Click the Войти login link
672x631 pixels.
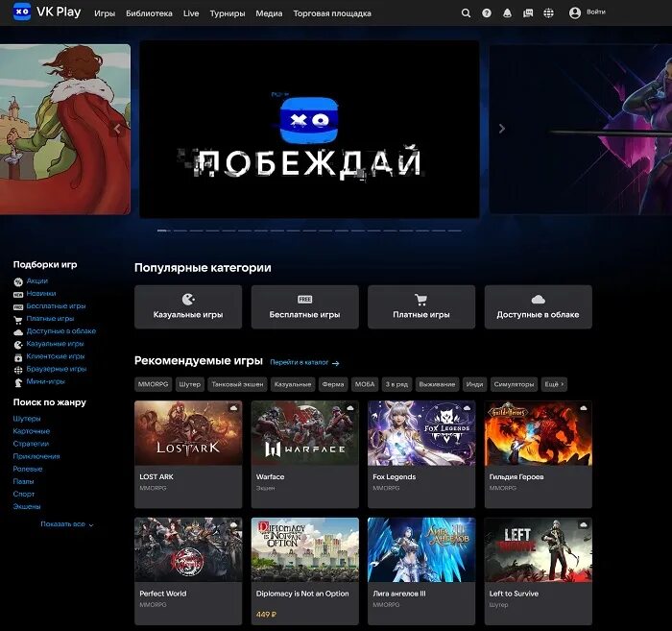click(x=596, y=12)
